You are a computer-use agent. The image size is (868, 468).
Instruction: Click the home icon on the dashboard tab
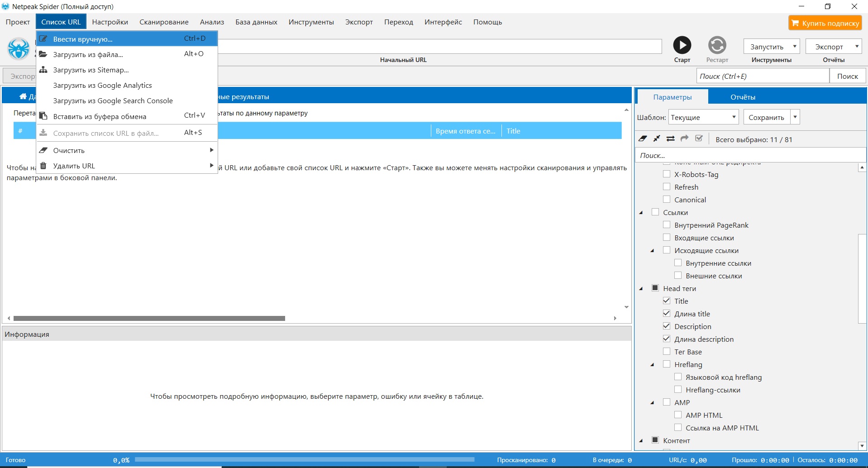[x=23, y=96]
